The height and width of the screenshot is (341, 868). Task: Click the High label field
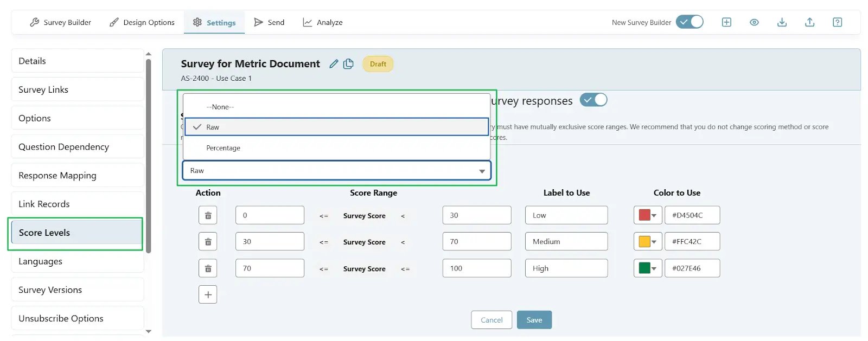coord(566,268)
